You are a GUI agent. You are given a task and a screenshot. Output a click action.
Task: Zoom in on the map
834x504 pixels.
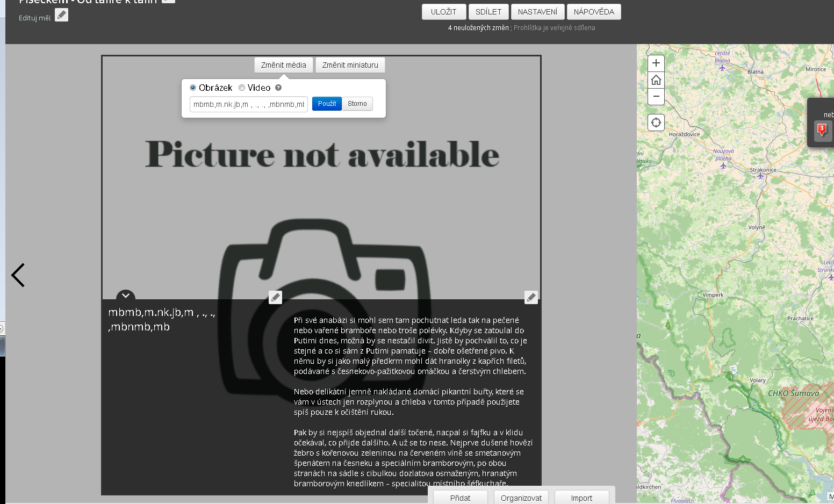pos(656,63)
